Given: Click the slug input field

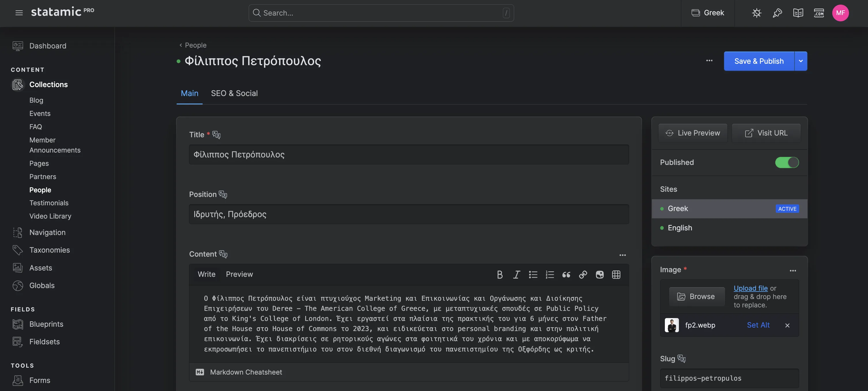Looking at the screenshot, I should coord(729,378).
